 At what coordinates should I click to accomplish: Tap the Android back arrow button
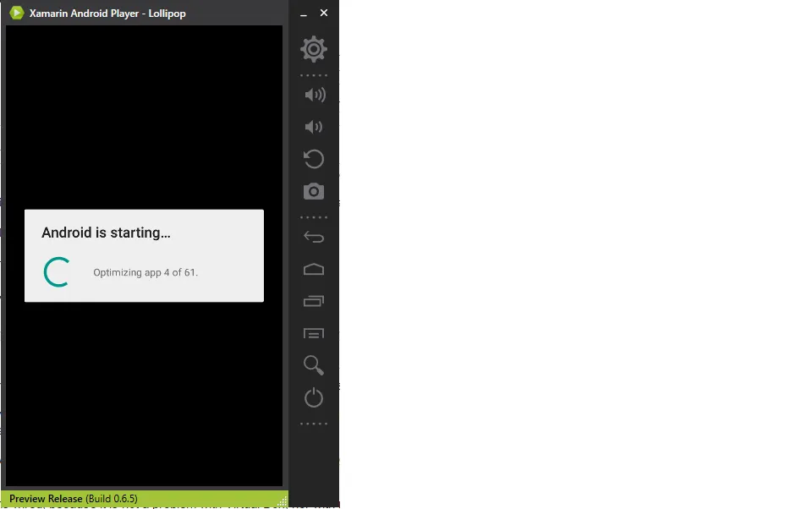coord(313,237)
